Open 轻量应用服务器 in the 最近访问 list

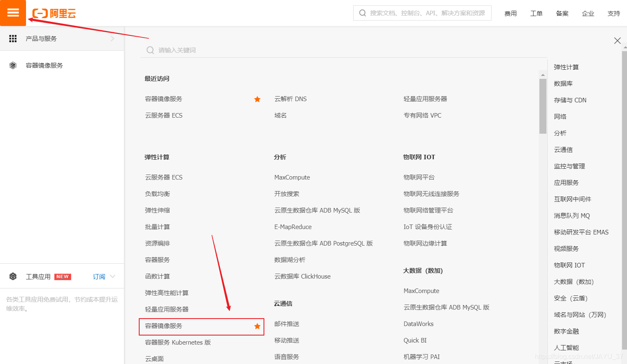pyautogui.click(x=425, y=99)
